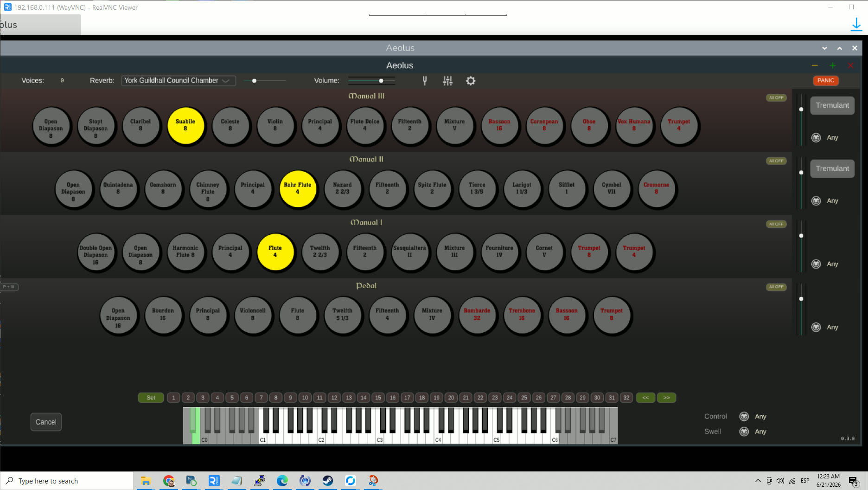This screenshot has height=490, width=868.
Task: Click the Cancel button
Action: (46, 422)
